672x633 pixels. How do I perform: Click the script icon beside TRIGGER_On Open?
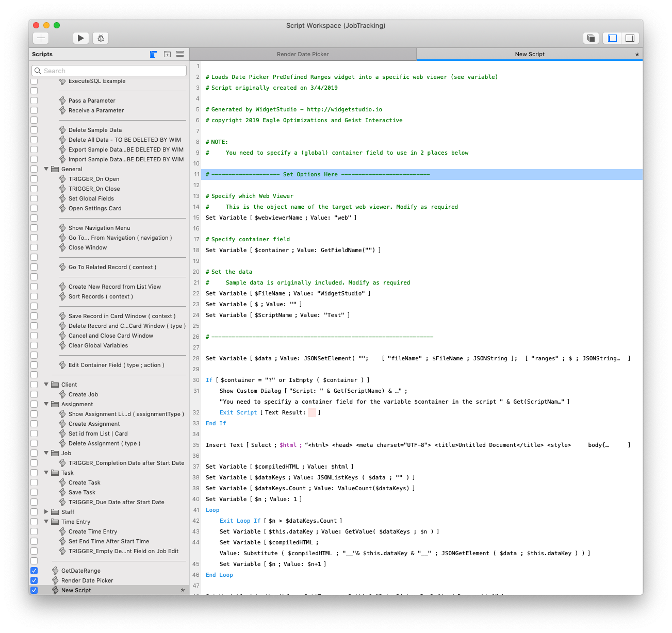(x=62, y=179)
